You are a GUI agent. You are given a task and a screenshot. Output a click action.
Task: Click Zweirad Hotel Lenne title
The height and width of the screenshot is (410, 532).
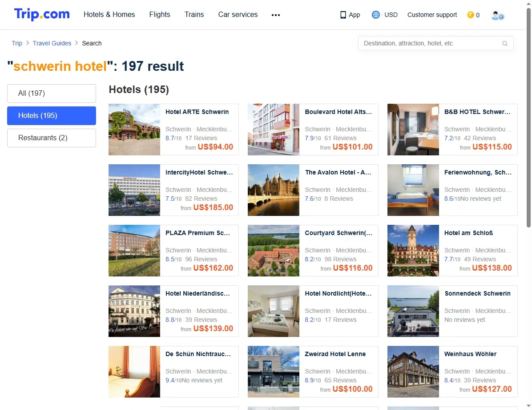click(x=335, y=354)
